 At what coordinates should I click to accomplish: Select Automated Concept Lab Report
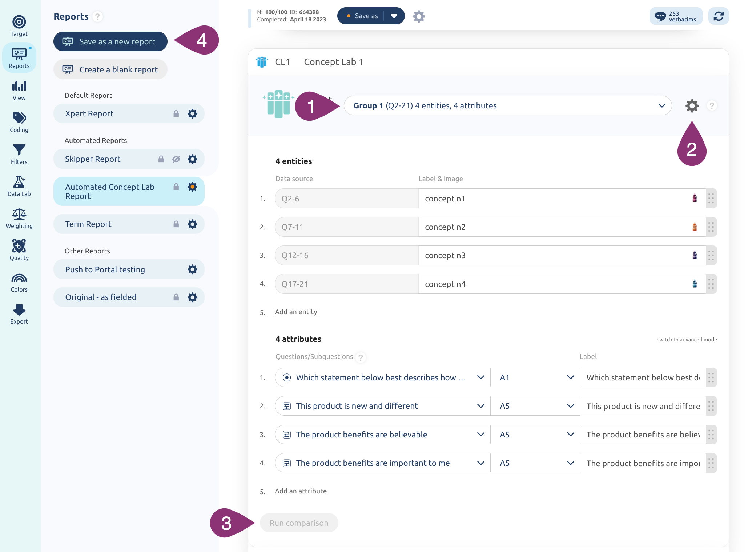129,191
